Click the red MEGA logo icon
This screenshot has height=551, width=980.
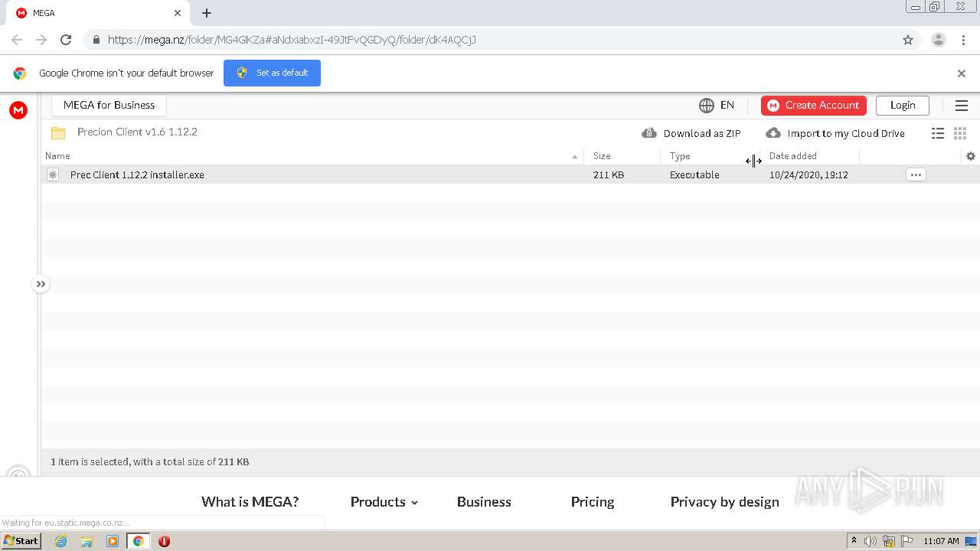pyautogui.click(x=18, y=110)
